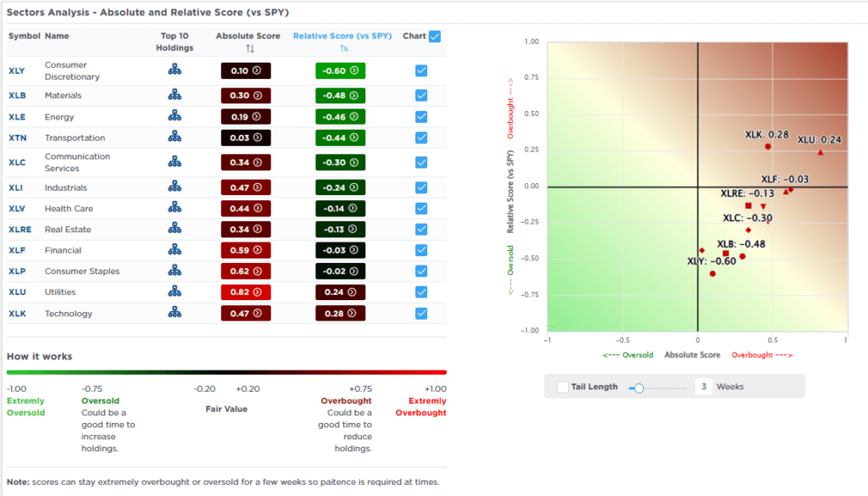The width and height of the screenshot is (868, 496).
Task: Click the XLY: -0.60 chart data point
Action: click(x=712, y=274)
